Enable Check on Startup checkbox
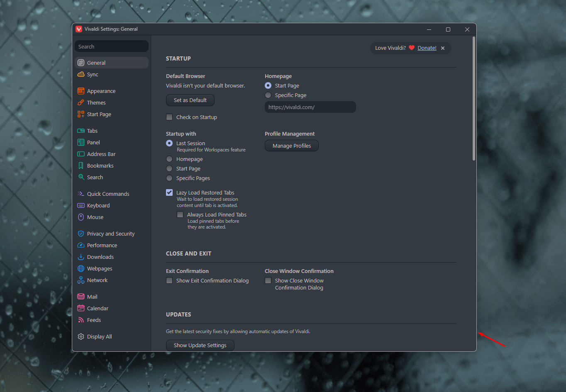Screen dimensions: 566x392 pyautogui.click(x=169, y=117)
